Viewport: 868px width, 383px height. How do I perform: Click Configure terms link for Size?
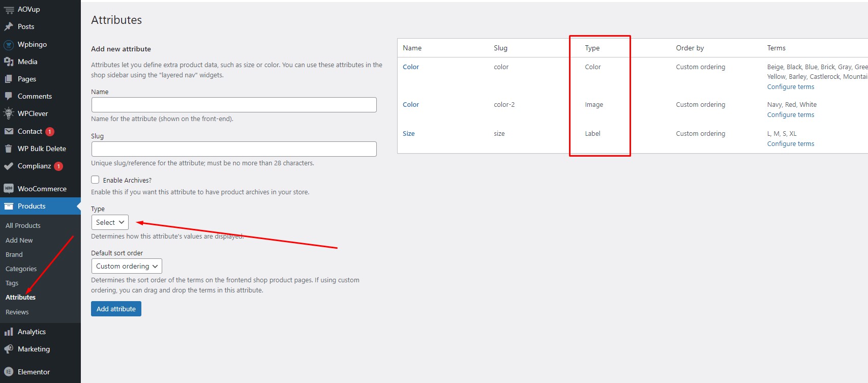tap(790, 144)
